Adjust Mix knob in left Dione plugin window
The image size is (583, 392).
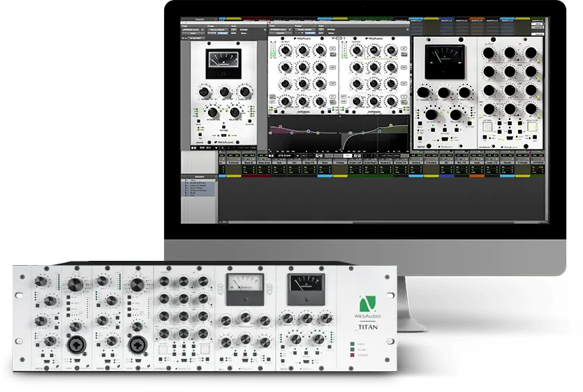(x=224, y=92)
